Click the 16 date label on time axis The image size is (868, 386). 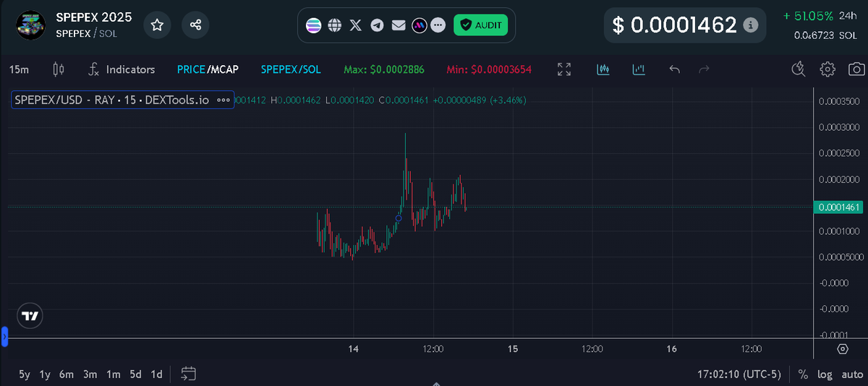(671, 349)
